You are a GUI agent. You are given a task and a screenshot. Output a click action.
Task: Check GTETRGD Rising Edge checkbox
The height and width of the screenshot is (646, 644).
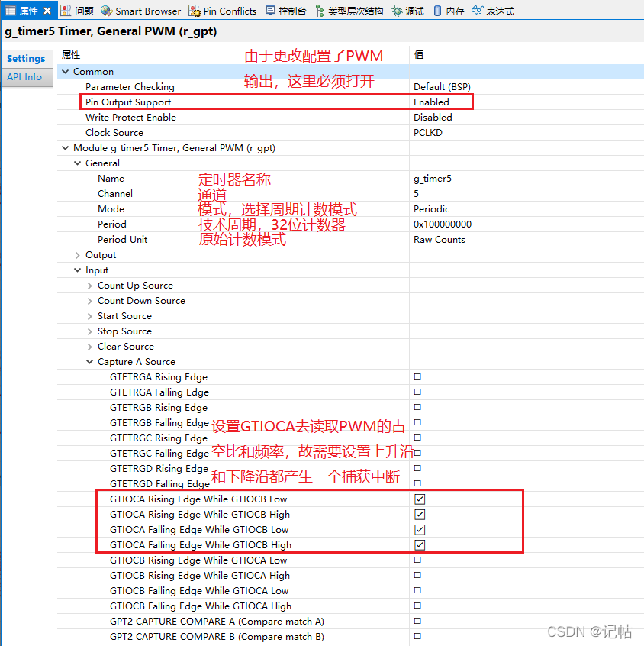pos(417,468)
